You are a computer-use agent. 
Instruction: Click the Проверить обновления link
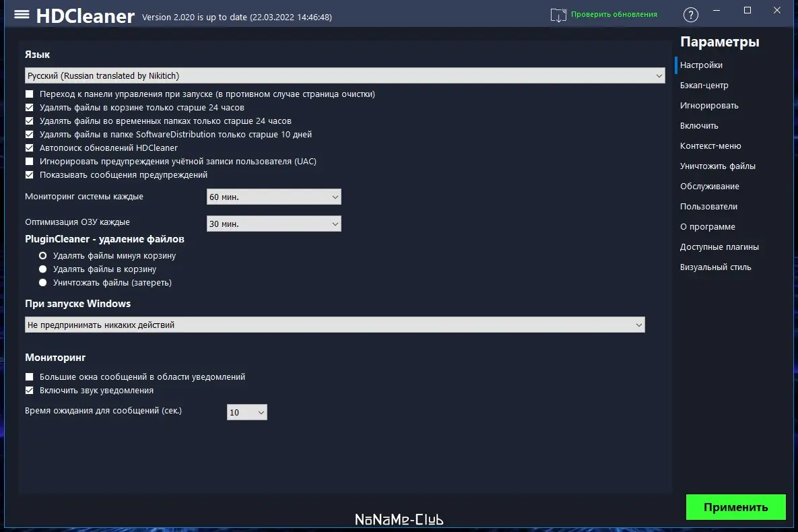[614, 13]
